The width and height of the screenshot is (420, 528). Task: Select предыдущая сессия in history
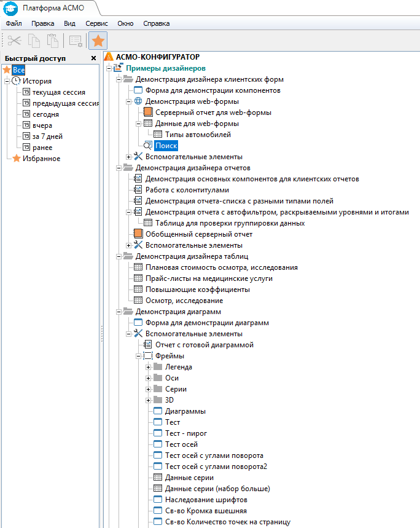(x=66, y=103)
